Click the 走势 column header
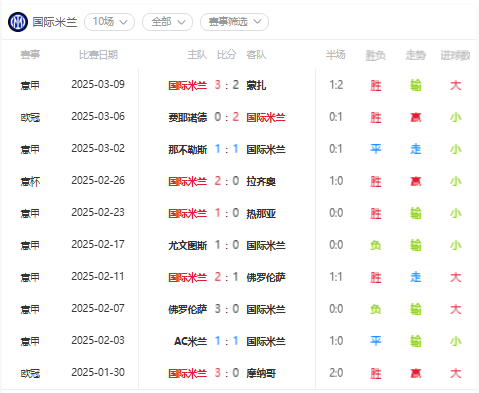479x393 pixels. [416, 55]
